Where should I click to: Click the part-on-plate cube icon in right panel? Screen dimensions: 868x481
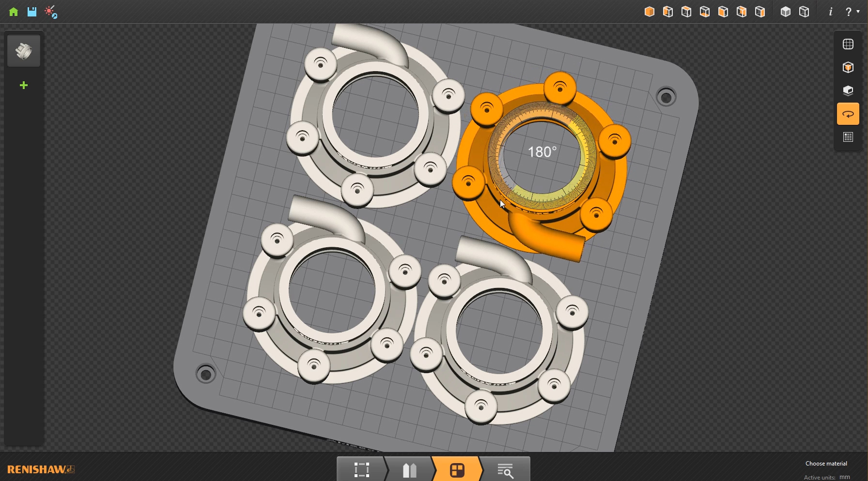pyautogui.click(x=848, y=67)
